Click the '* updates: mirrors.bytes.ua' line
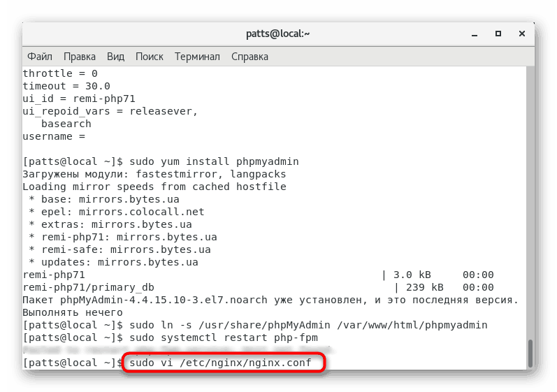Screen dimensions: 557x392 click(x=113, y=263)
